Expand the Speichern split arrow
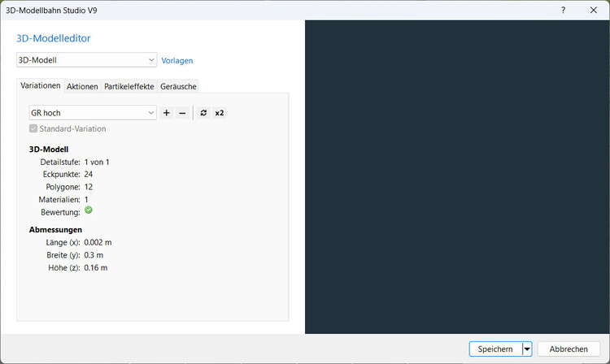Viewport: 610px width, 364px height. click(x=527, y=349)
